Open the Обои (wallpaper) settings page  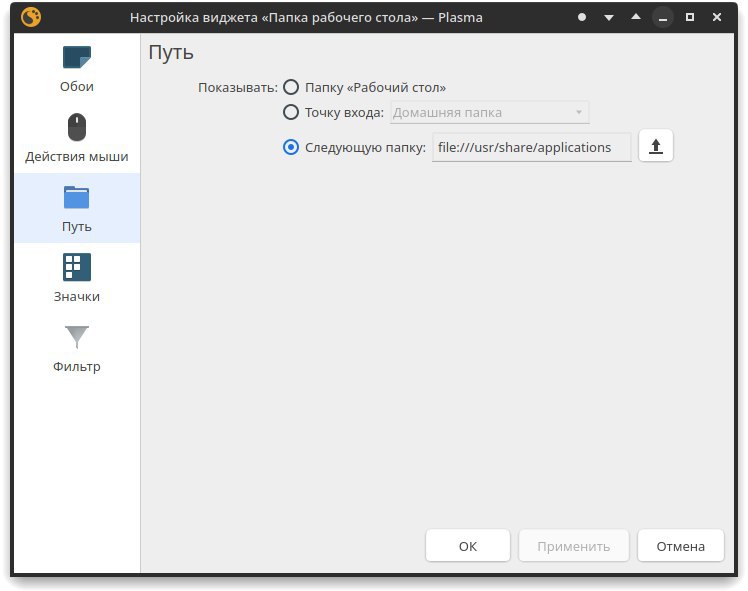pyautogui.click(x=76, y=69)
